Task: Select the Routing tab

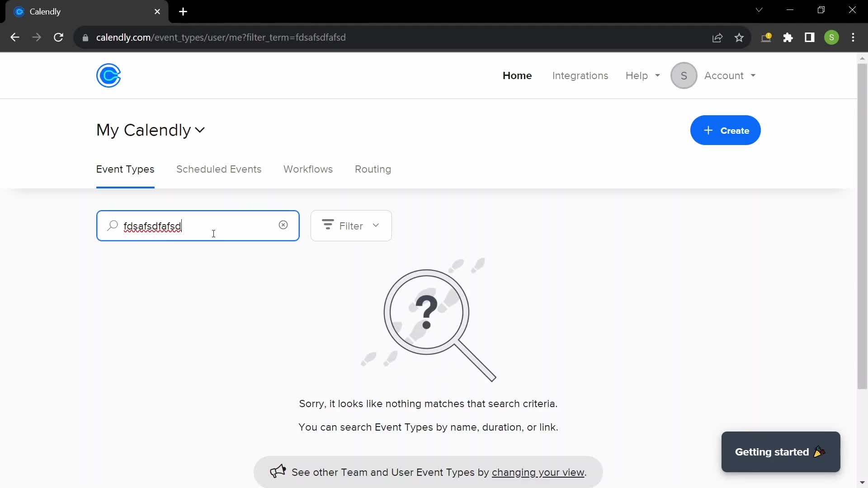Action: pos(373,169)
